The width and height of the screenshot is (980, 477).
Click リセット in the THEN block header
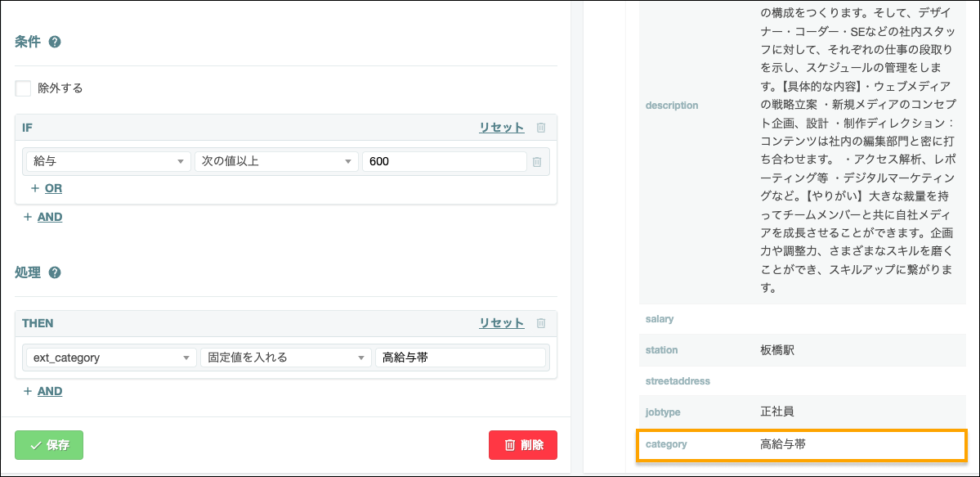(x=501, y=322)
